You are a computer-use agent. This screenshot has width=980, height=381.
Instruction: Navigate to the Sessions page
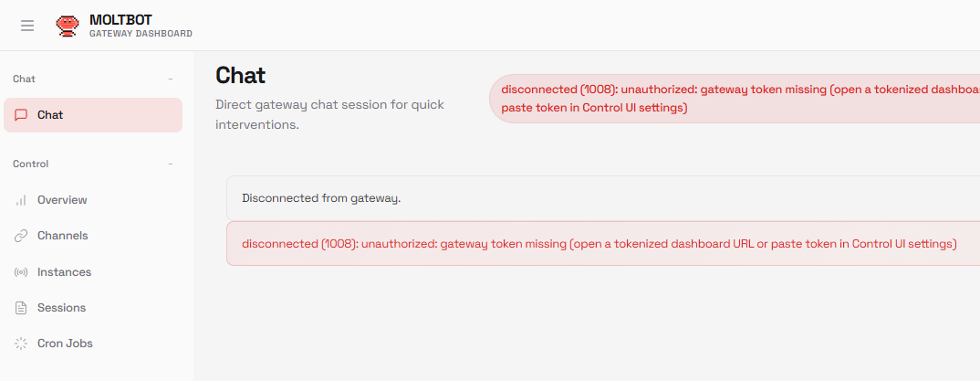pos(61,308)
